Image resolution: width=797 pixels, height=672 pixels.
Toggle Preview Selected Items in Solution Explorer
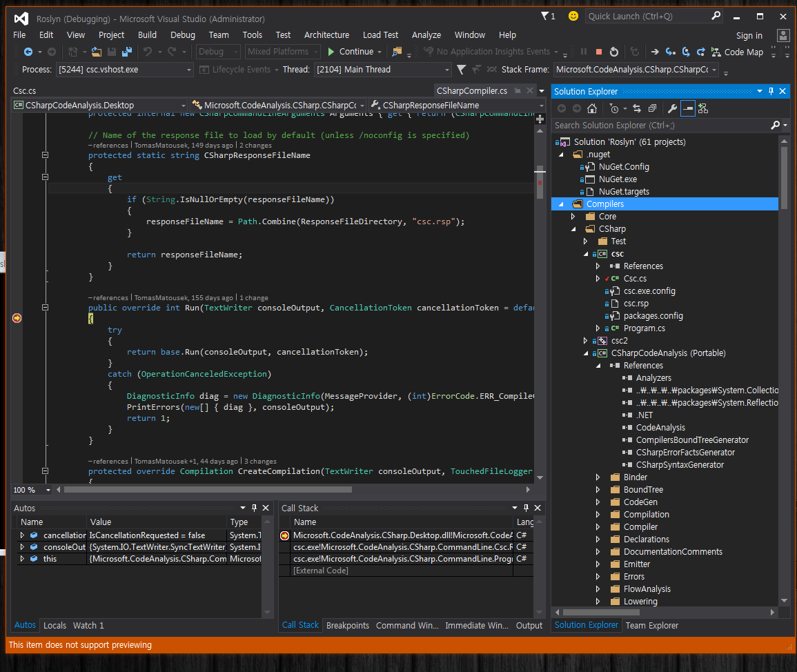[687, 108]
